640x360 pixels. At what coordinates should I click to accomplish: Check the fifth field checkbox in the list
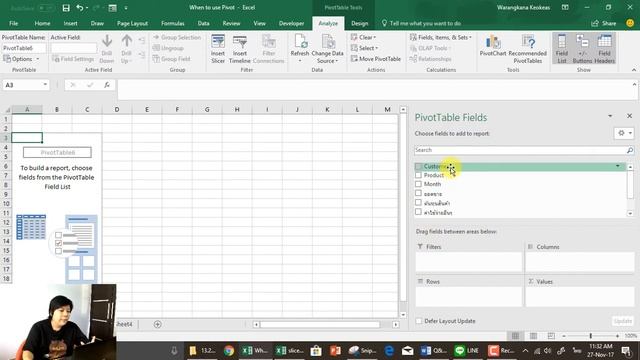(418, 202)
